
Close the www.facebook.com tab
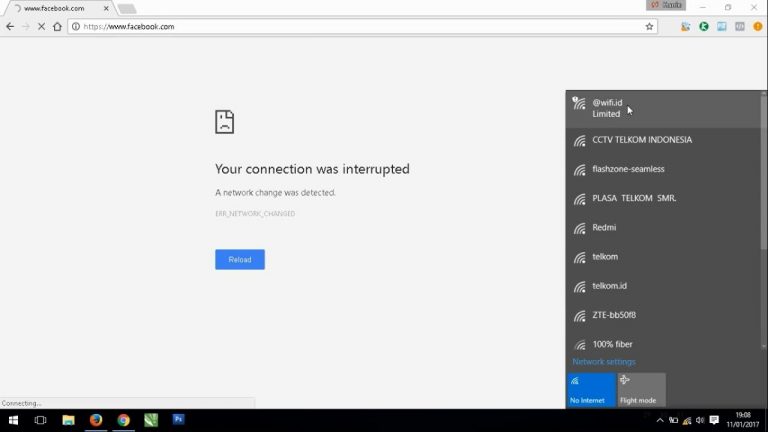click(106, 8)
